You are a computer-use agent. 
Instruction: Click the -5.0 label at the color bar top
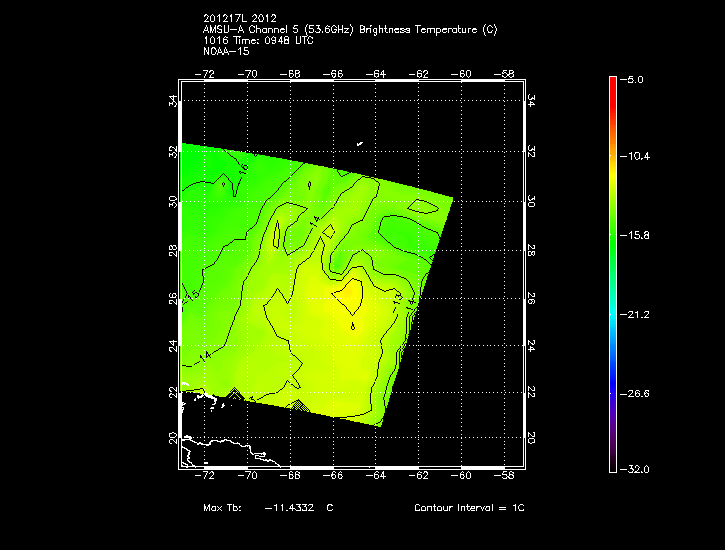(x=636, y=79)
